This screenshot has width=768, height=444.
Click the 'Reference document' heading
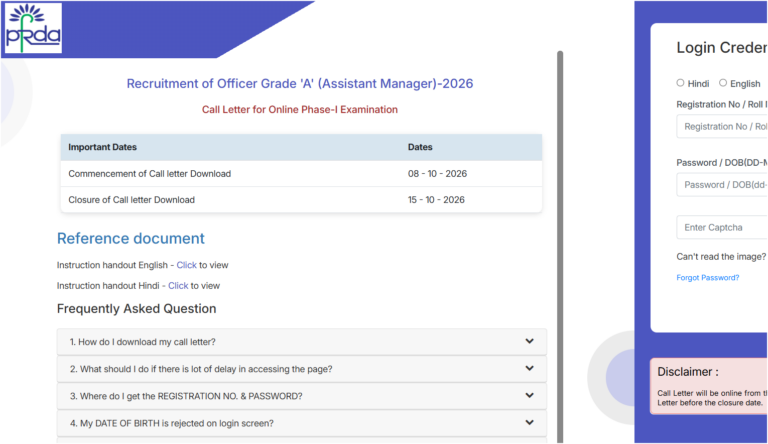pyautogui.click(x=131, y=238)
